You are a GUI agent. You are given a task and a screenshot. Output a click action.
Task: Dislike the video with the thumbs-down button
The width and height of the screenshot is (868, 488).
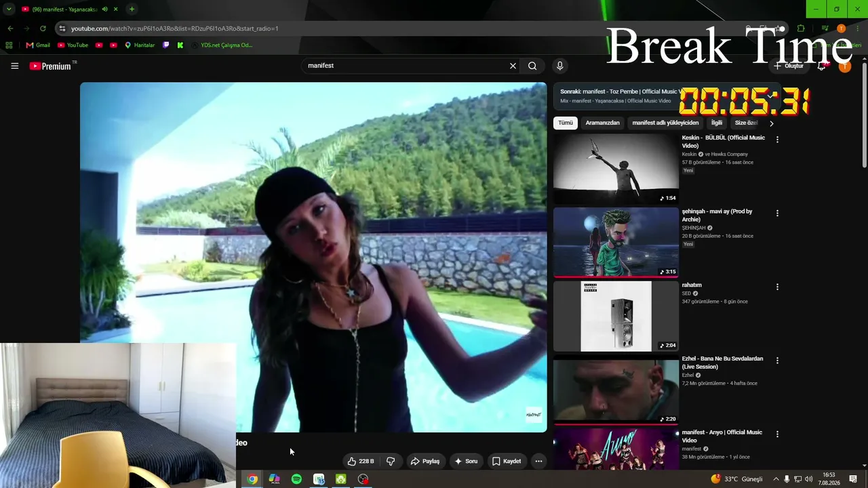[391, 461]
